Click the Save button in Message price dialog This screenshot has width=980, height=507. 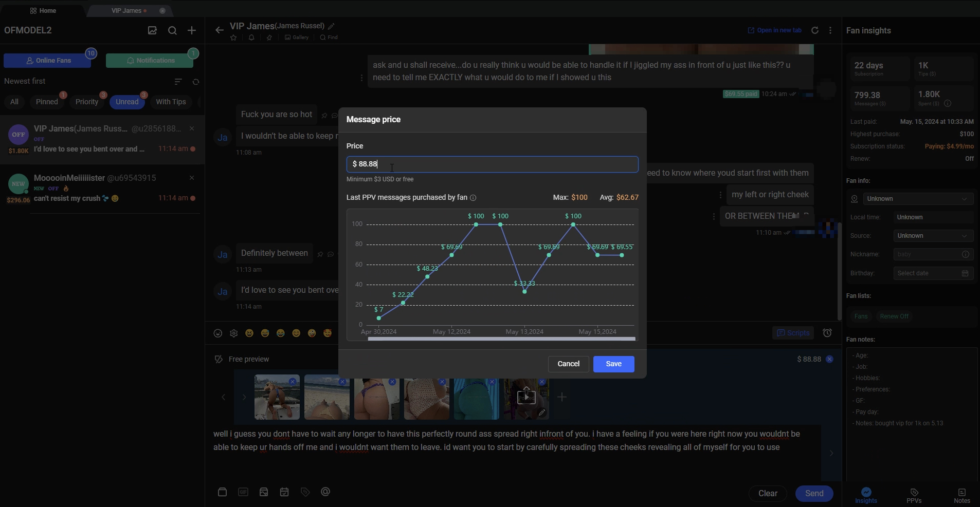[613, 364]
